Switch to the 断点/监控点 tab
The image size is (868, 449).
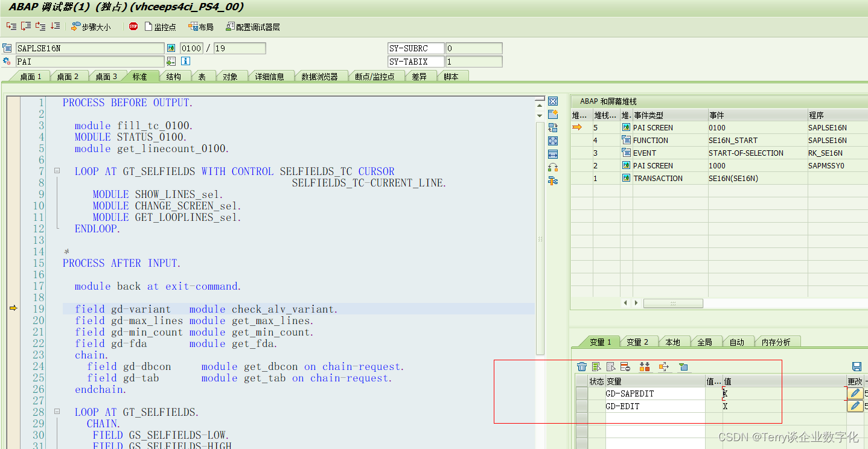click(376, 76)
